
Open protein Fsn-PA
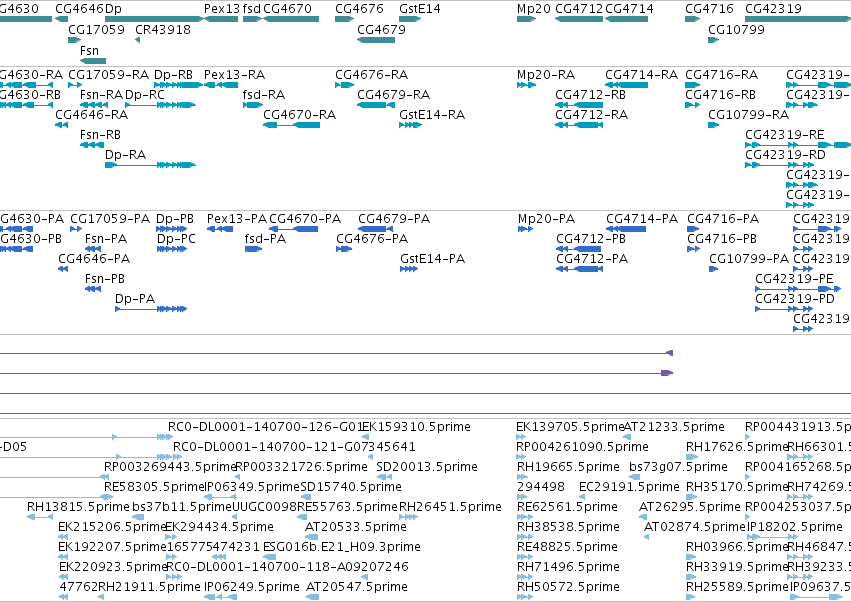(106, 239)
